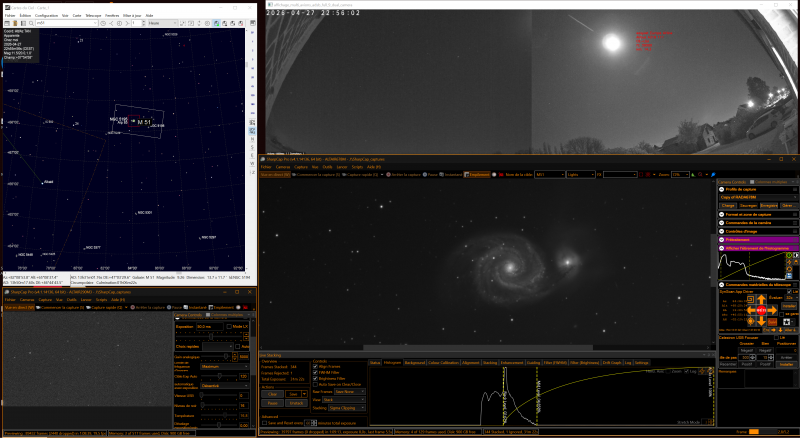Switch to the Guiding tab in Live Stacking
The height and width of the screenshot is (438, 800).
click(533, 362)
